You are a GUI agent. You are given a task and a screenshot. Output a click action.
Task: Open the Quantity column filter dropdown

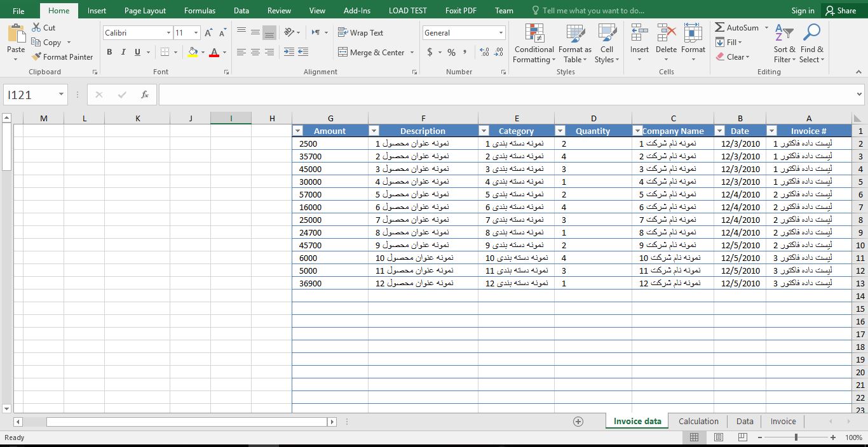click(x=560, y=131)
